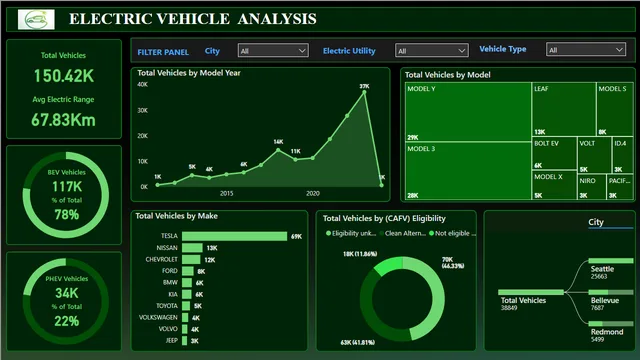Select the ID.4 treemap tile
The height and width of the screenshot is (360, 640).
coord(623,156)
